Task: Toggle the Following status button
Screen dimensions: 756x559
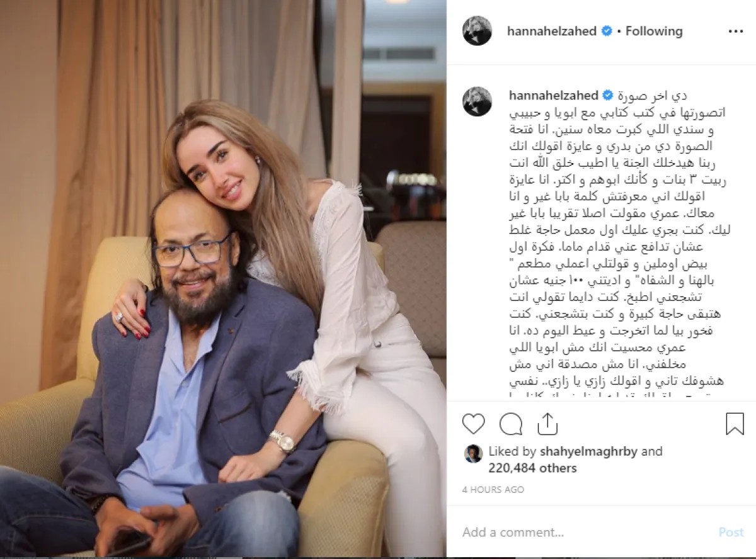Action: [654, 31]
